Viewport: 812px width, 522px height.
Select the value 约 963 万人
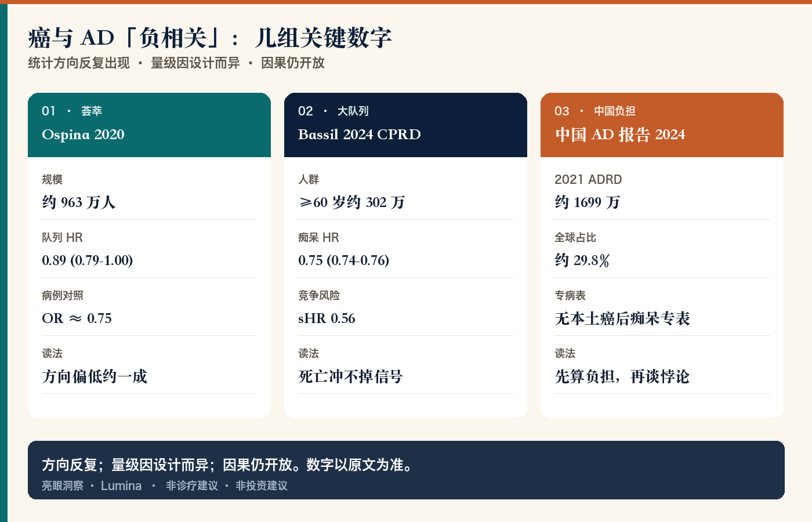79,202
